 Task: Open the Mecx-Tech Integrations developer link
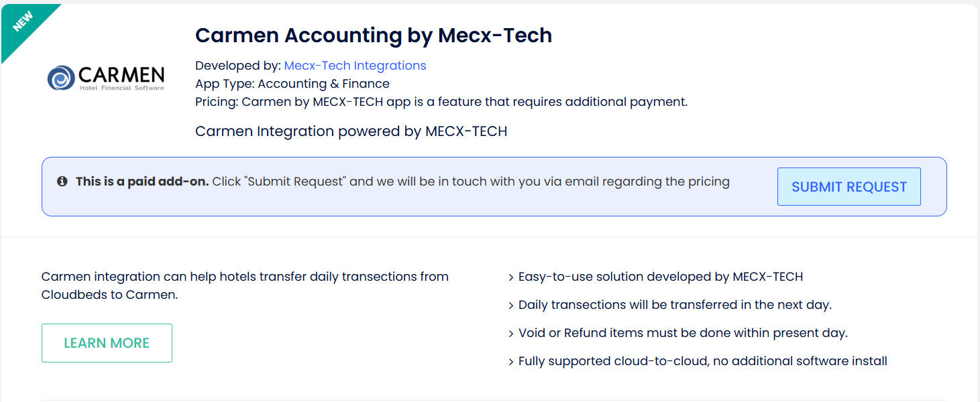(355, 66)
